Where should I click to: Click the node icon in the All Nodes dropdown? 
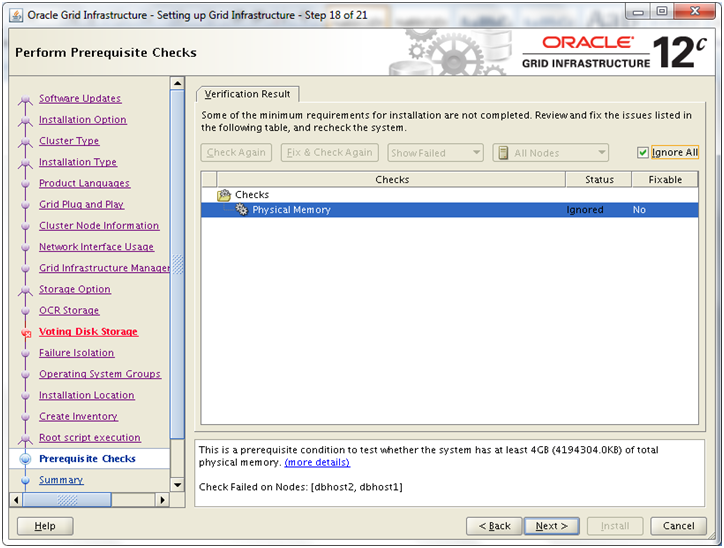tap(503, 153)
